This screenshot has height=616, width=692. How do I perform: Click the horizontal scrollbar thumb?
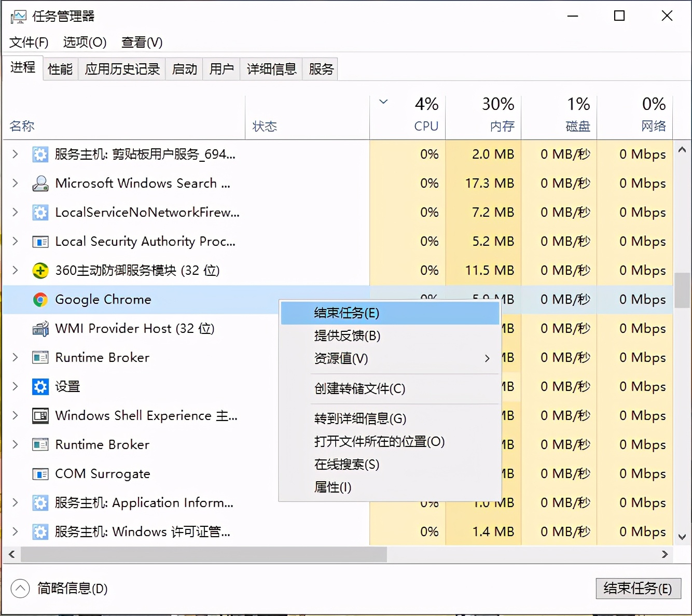[x=203, y=554]
